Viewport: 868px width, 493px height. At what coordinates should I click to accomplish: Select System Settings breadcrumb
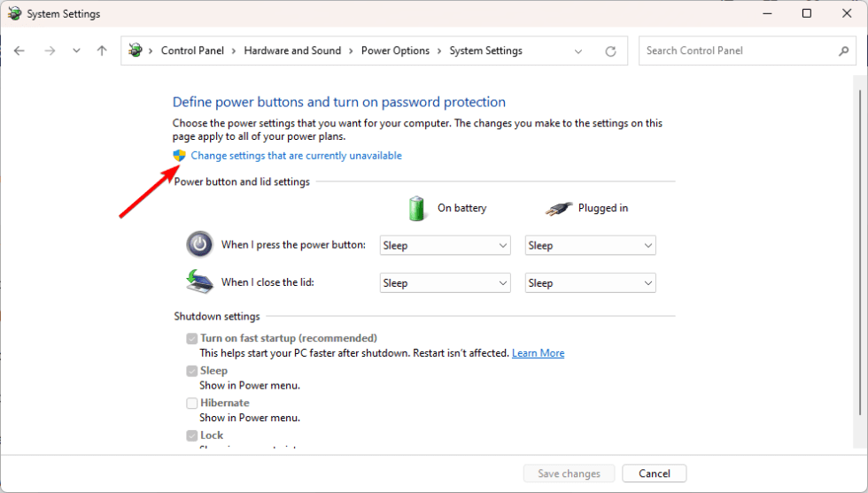click(x=485, y=50)
